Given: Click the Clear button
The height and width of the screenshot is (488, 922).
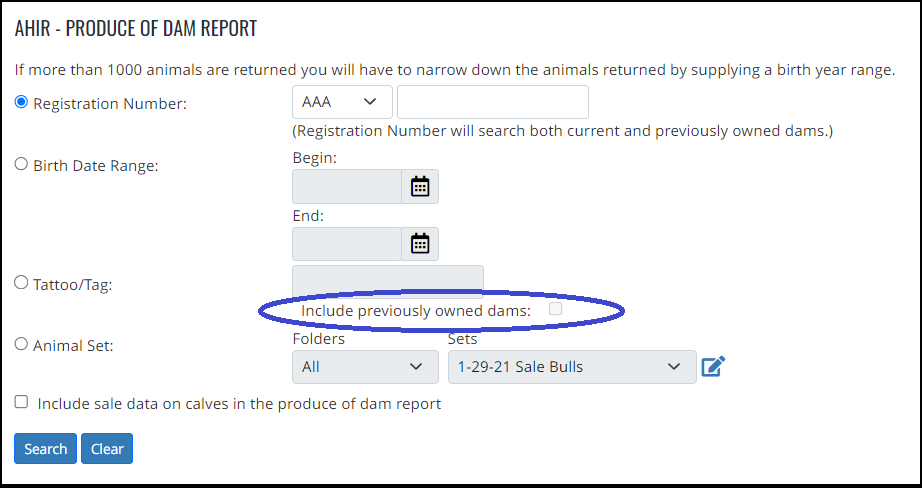Looking at the screenshot, I should pos(107,449).
